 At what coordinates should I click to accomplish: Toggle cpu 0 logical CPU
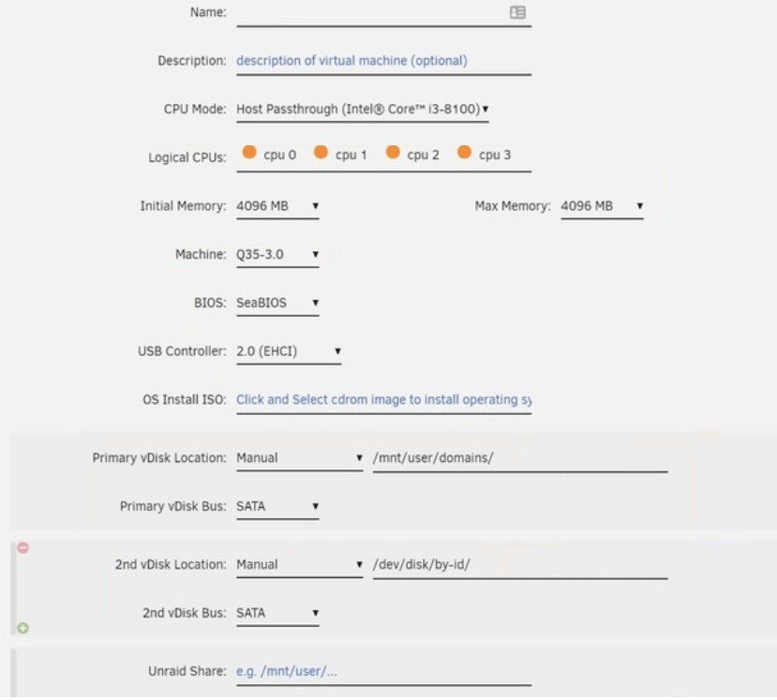click(x=249, y=153)
